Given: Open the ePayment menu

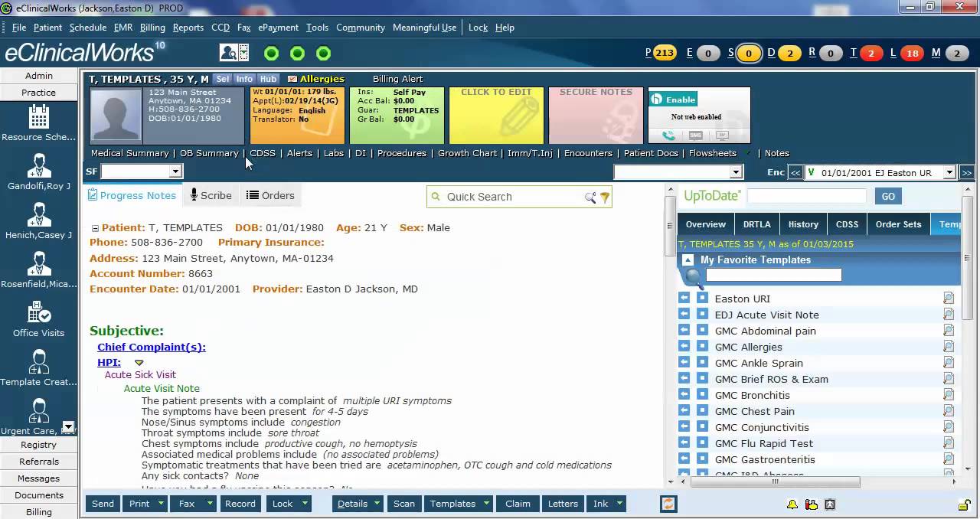Looking at the screenshot, I should click(278, 28).
